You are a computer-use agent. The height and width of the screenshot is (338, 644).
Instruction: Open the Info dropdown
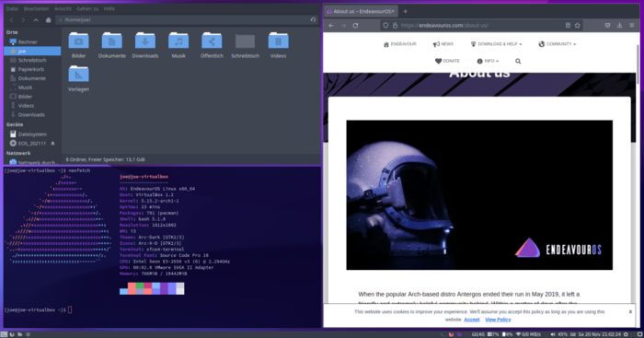pos(488,62)
